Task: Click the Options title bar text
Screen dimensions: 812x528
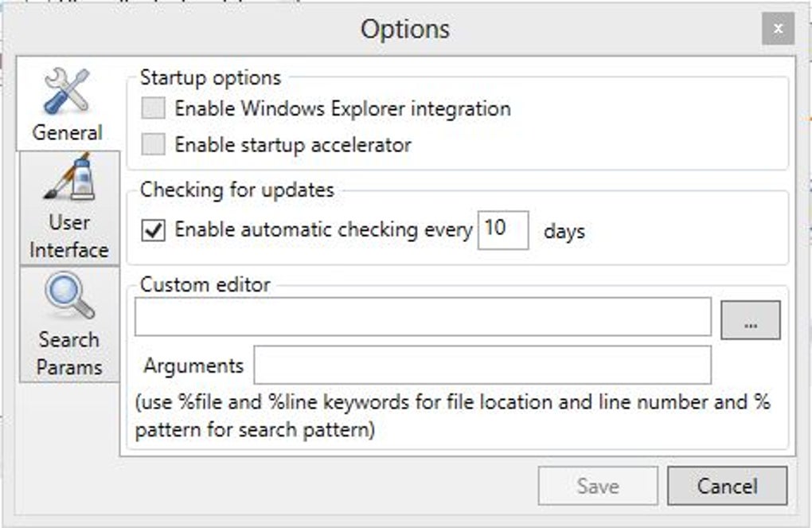Action: [405, 29]
